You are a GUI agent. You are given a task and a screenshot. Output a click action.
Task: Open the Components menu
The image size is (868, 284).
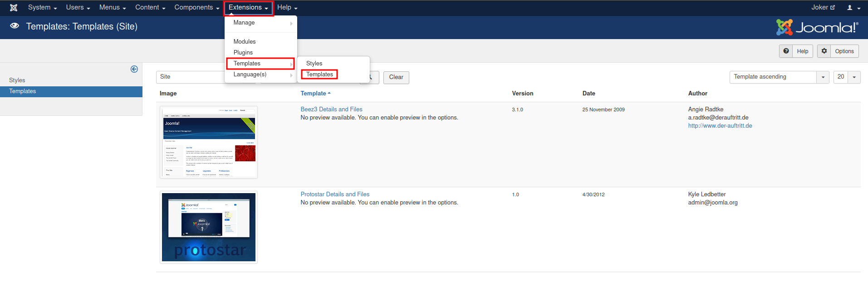(x=197, y=7)
